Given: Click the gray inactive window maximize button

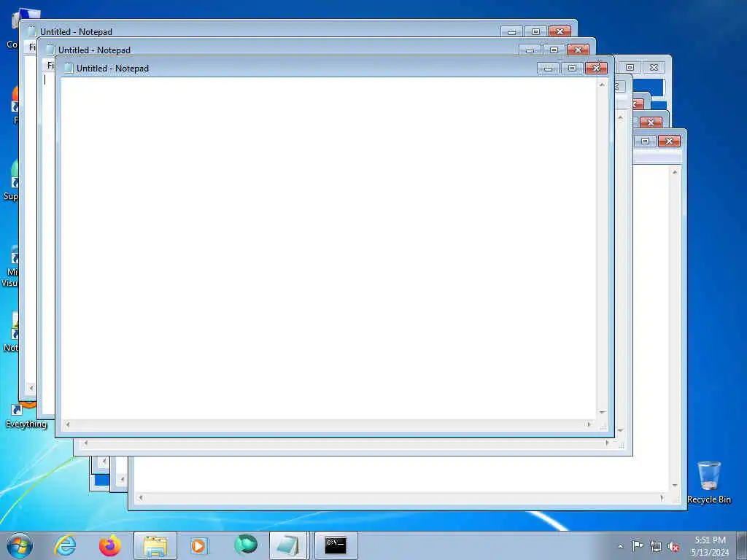Looking at the screenshot, I should click(630, 68).
